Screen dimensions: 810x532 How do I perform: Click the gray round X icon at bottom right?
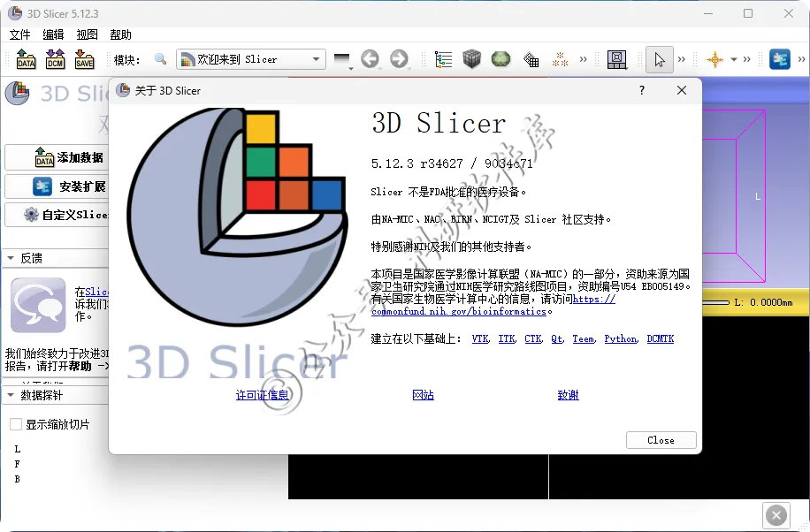(776, 515)
